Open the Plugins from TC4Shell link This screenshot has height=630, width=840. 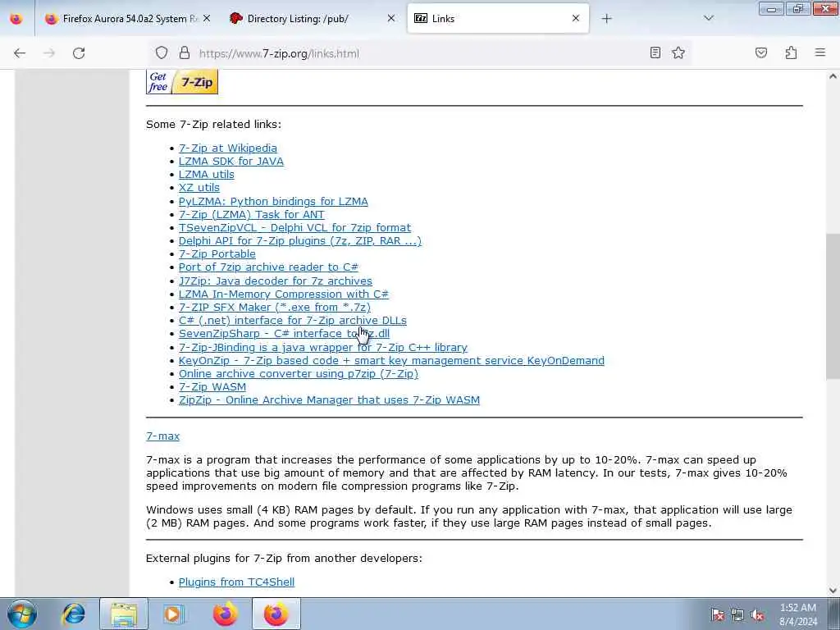coord(236,582)
